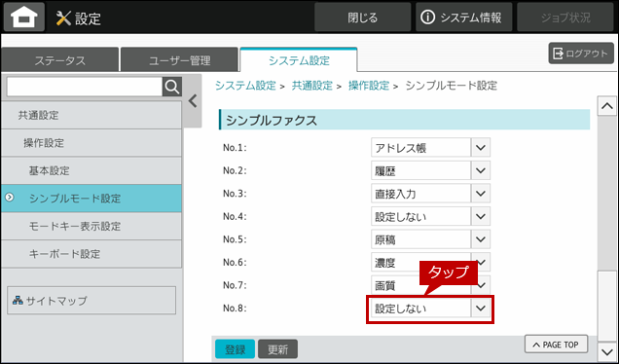Select 共通設定 in the sidebar
Image resolution: width=619 pixels, height=364 pixels.
tap(91, 115)
